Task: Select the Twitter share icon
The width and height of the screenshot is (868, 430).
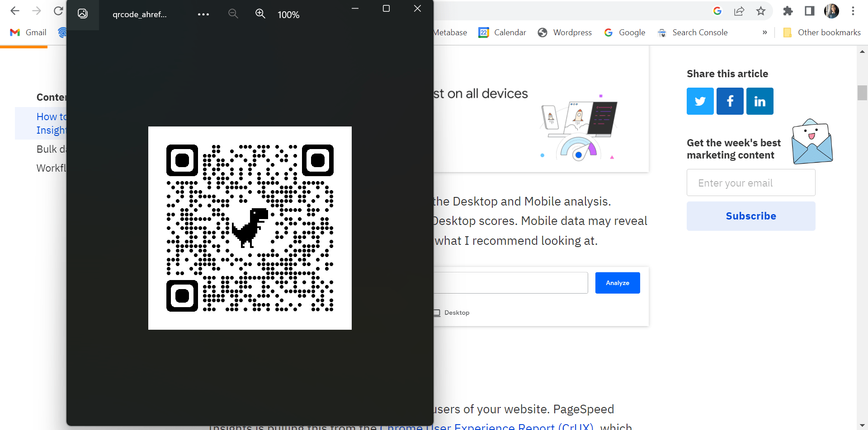Action: [700, 101]
